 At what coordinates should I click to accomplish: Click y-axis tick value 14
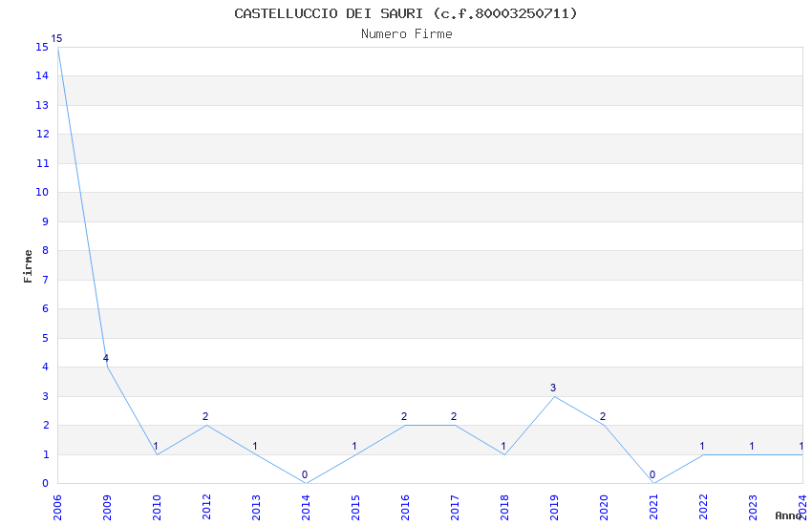point(42,76)
